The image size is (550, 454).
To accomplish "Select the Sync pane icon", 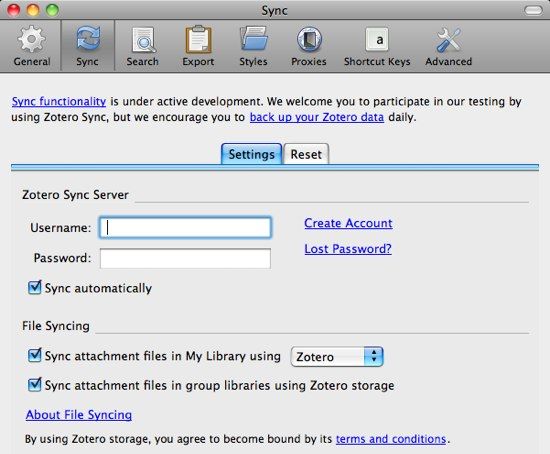I will click(x=88, y=46).
